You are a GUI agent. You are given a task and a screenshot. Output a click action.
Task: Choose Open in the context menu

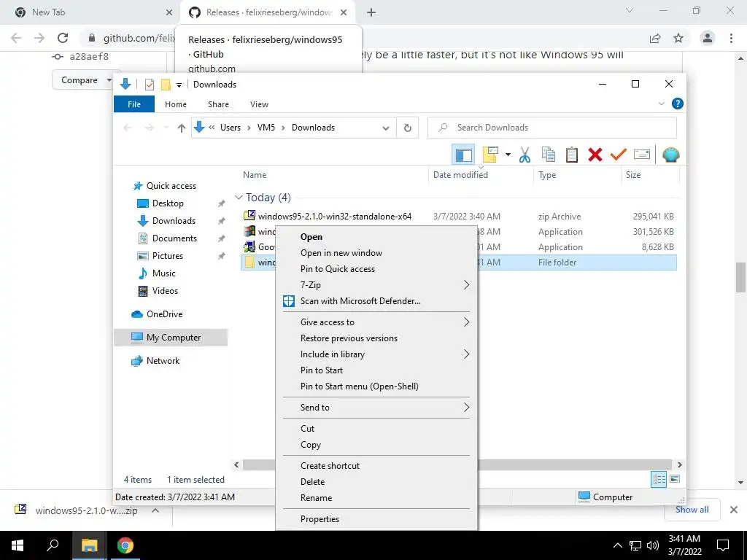pyautogui.click(x=376, y=237)
